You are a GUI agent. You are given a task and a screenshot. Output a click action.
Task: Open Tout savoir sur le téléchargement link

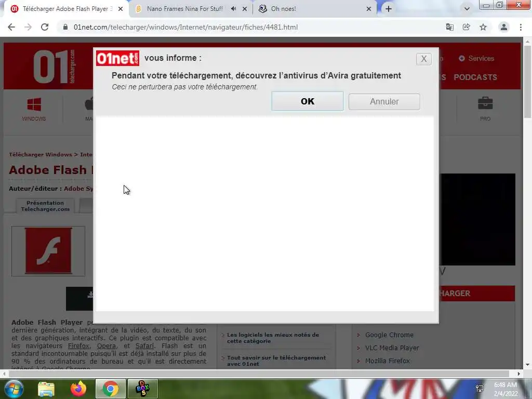coord(276,361)
